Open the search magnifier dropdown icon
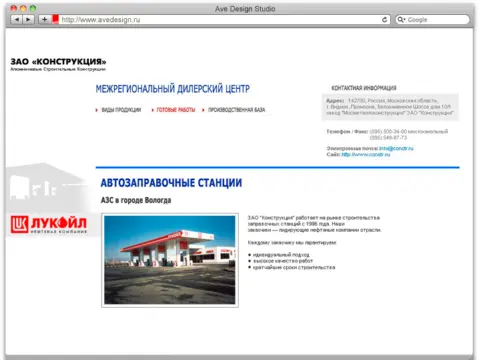Viewport: 480px width, 360px height. click(x=401, y=20)
